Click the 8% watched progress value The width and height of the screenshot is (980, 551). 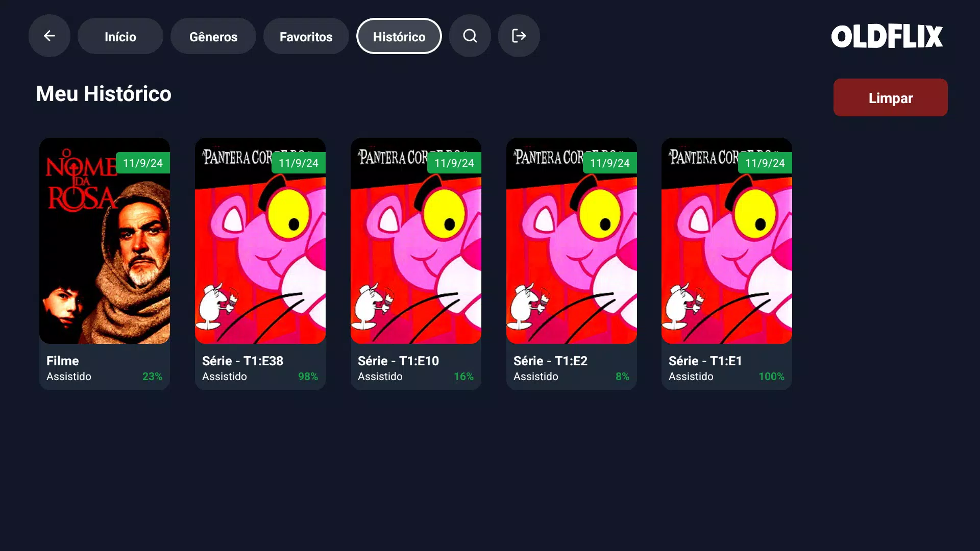[x=622, y=377]
